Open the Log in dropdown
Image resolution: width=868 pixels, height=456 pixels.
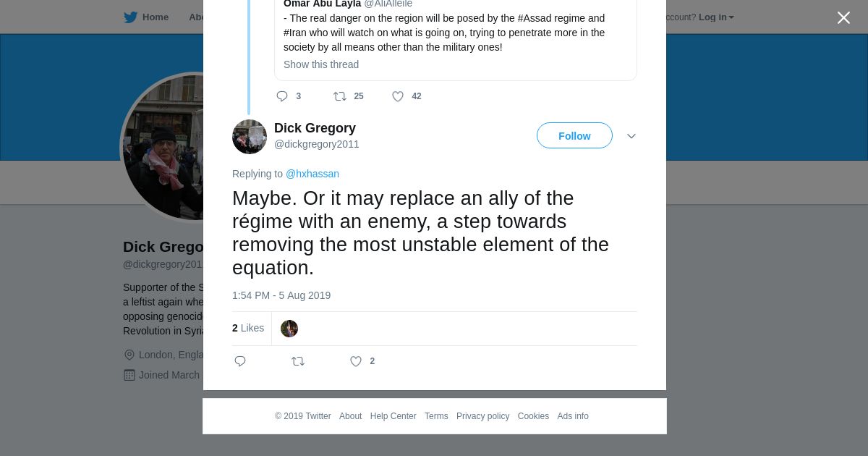[x=715, y=17]
